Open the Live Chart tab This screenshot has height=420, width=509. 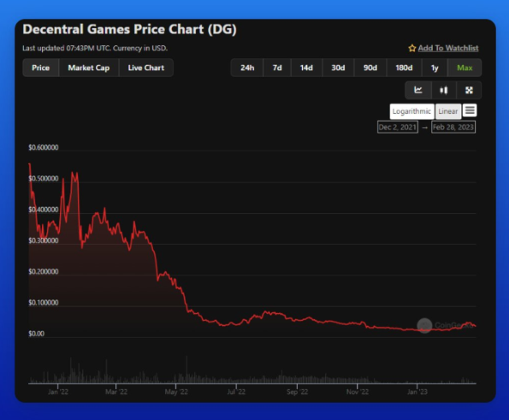coord(146,68)
